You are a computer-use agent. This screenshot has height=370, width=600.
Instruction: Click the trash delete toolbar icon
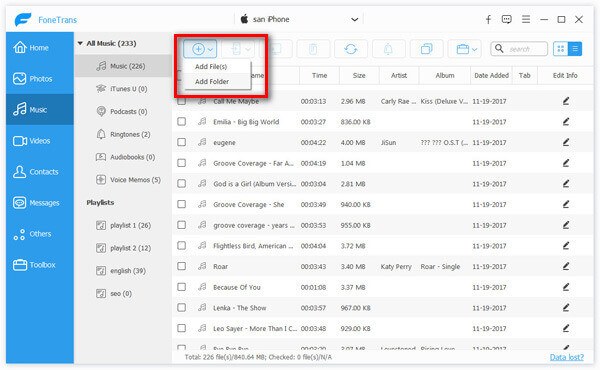pos(313,49)
